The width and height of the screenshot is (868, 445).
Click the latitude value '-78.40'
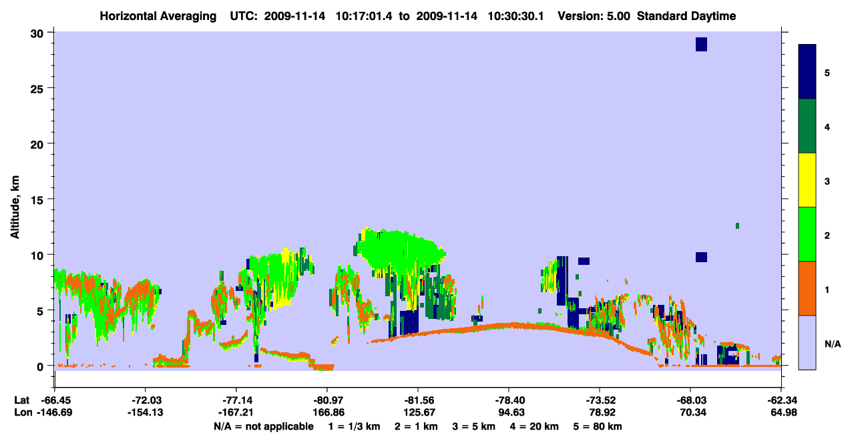point(509,400)
